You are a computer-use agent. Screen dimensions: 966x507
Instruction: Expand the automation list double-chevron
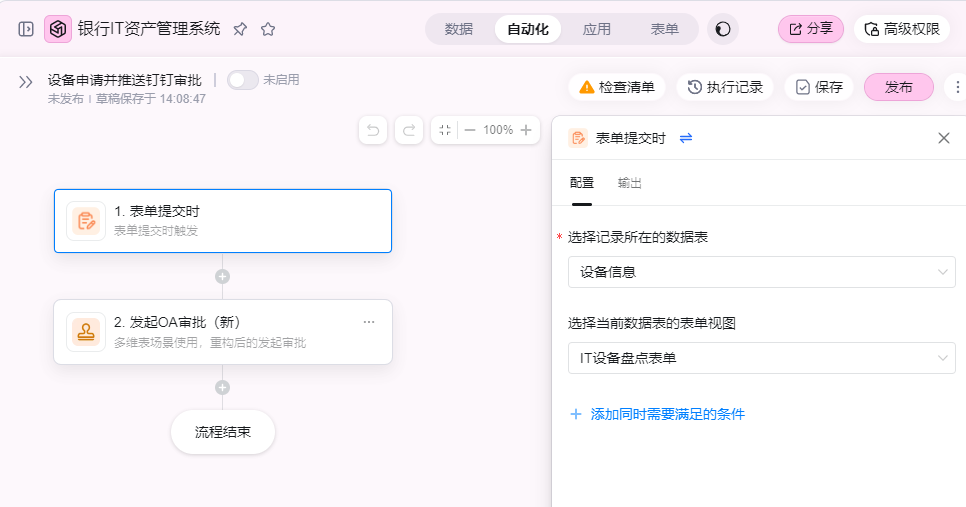(x=25, y=82)
